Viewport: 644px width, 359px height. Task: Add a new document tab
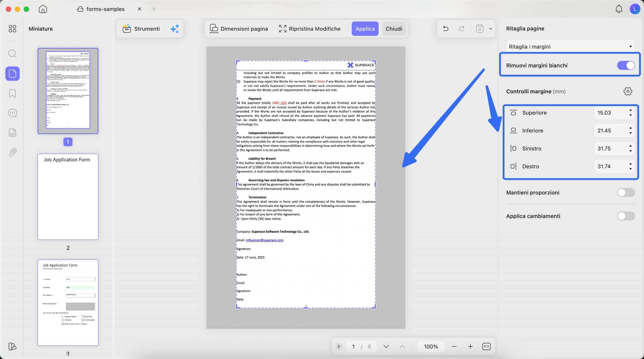tap(154, 9)
